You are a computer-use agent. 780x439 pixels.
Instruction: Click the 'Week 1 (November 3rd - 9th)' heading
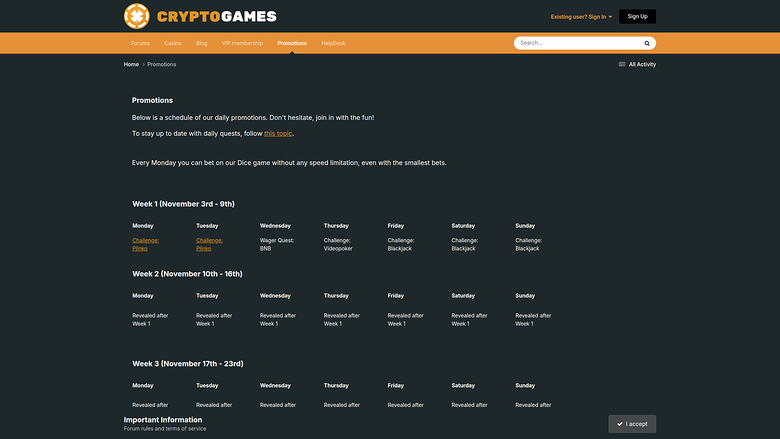[x=183, y=204]
